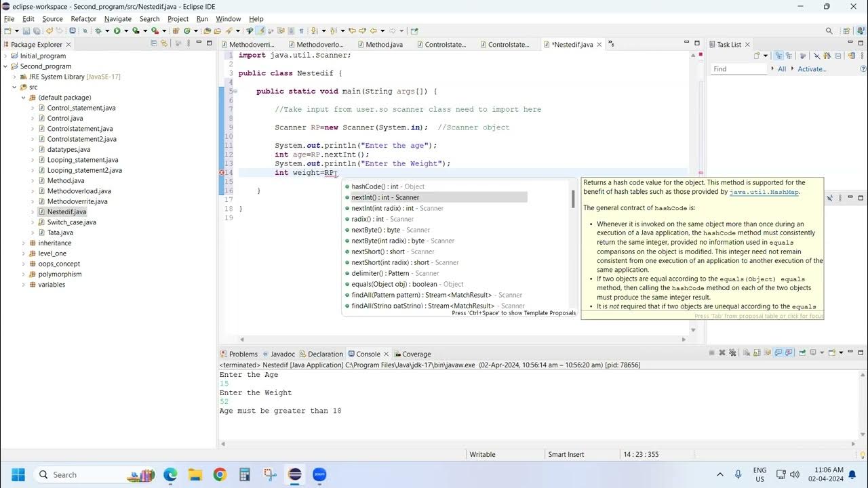
Task: Toggle Show Console on Standard Out change
Action: click(x=778, y=352)
